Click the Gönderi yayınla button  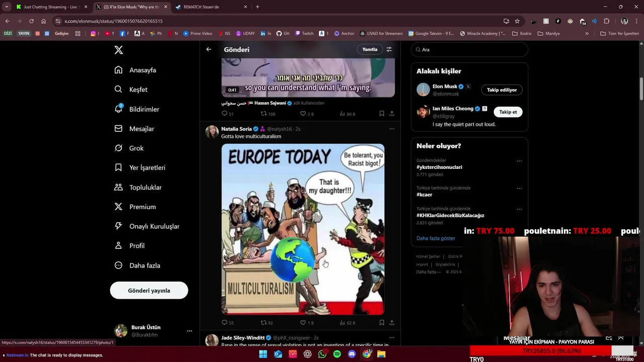[149, 291]
